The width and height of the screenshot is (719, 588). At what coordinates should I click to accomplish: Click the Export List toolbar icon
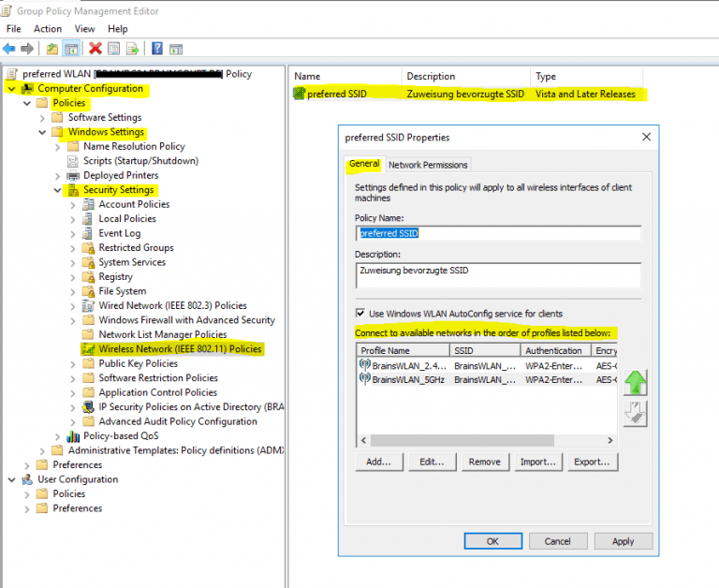[x=133, y=48]
